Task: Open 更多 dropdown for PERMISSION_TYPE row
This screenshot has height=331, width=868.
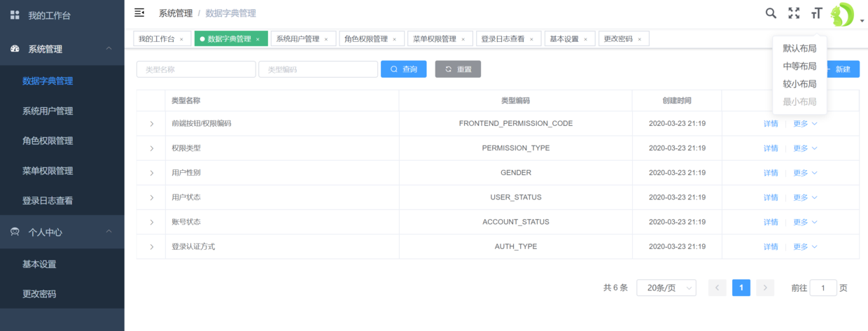Action: pos(805,148)
